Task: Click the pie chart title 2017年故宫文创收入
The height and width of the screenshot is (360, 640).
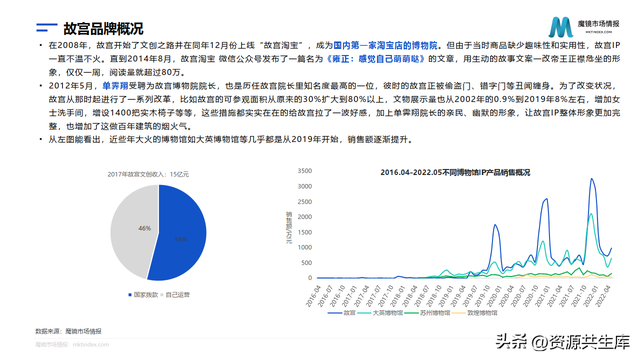Action: (137, 174)
